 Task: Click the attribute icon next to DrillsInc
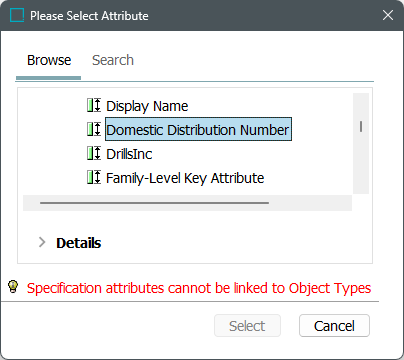click(94, 153)
